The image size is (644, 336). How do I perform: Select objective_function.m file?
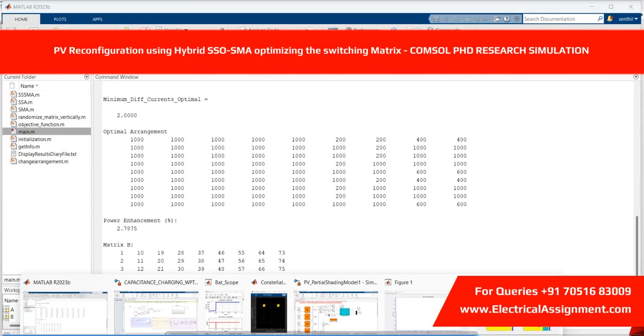pyautogui.click(x=41, y=124)
